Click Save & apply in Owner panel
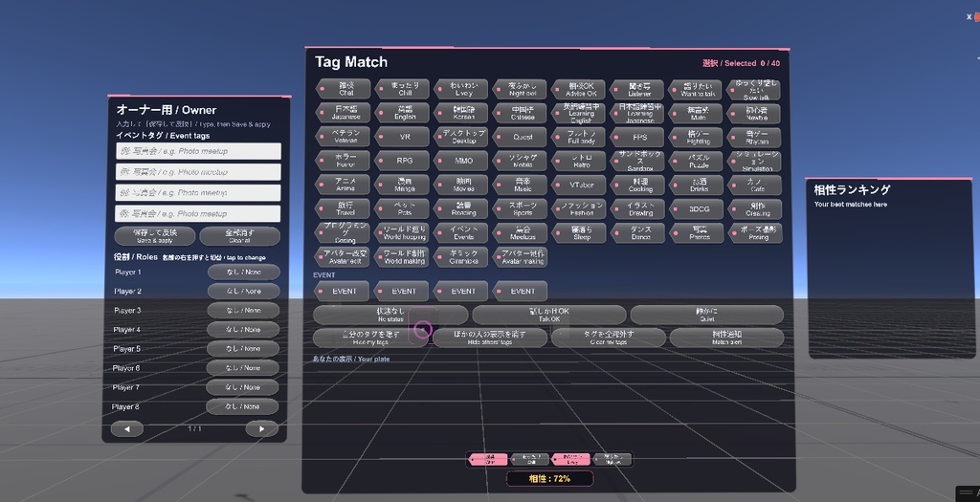The image size is (980, 502). tap(155, 236)
